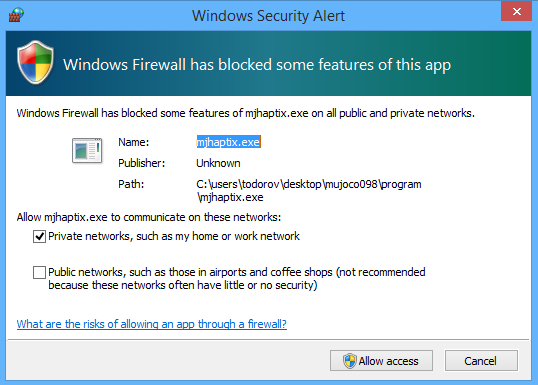
Task: Click the shield icon on Allow access
Action: click(350, 361)
